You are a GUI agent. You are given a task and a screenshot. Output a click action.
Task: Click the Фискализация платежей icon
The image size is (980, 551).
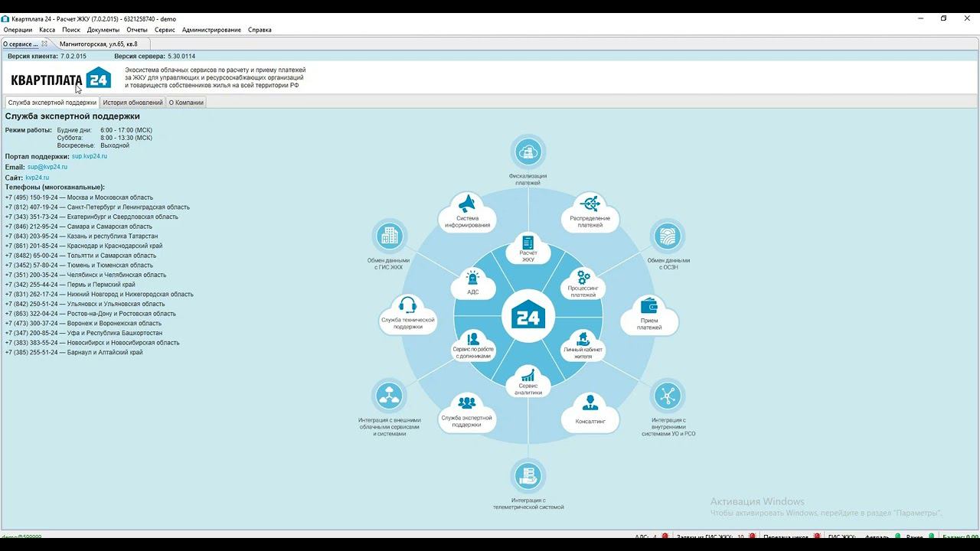(528, 152)
